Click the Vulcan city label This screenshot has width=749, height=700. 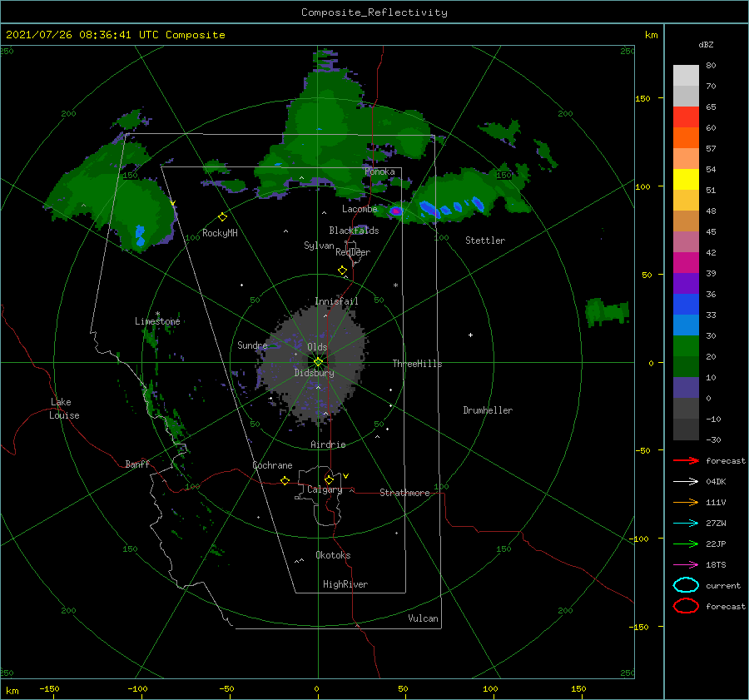[x=423, y=618]
